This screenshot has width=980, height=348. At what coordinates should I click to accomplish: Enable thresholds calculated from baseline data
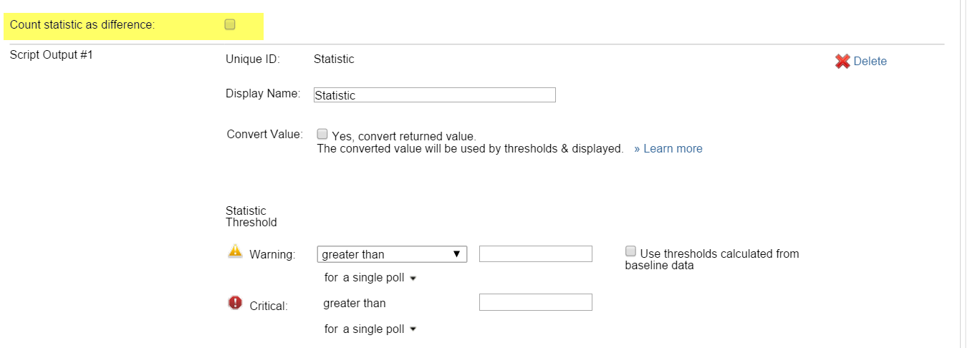[x=630, y=251]
